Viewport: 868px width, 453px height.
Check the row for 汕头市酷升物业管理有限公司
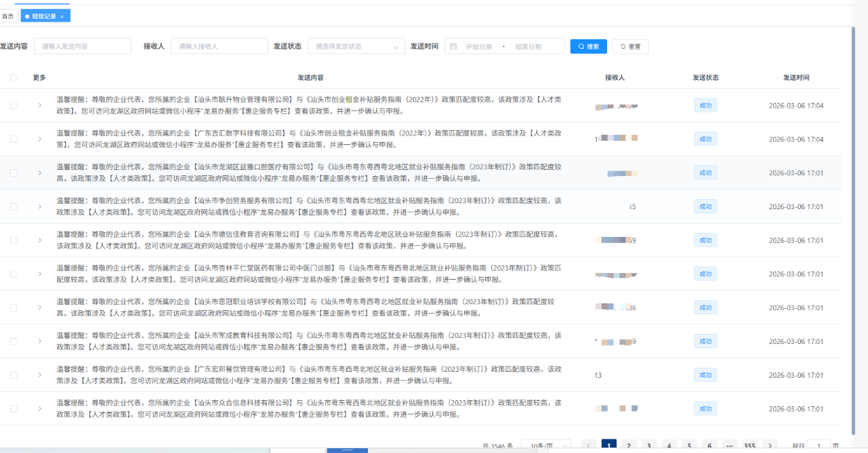tap(14, 106)
